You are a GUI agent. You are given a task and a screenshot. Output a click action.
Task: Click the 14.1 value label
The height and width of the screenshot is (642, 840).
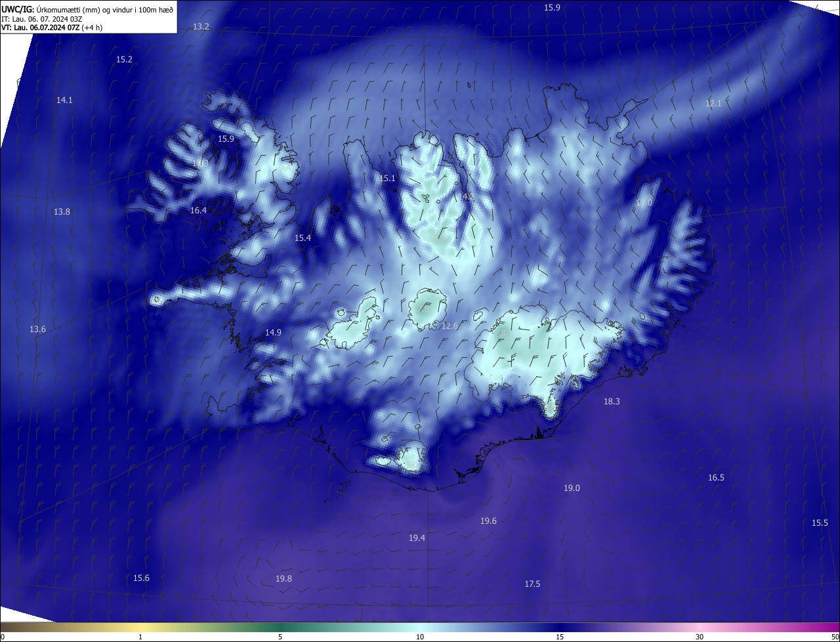[x=64, y=100]
